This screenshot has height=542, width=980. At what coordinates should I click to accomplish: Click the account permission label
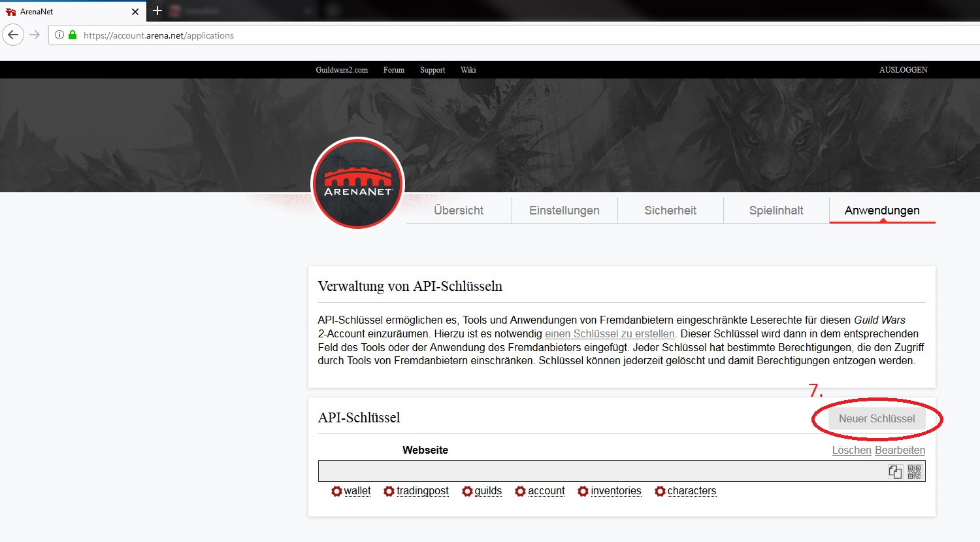546,491
